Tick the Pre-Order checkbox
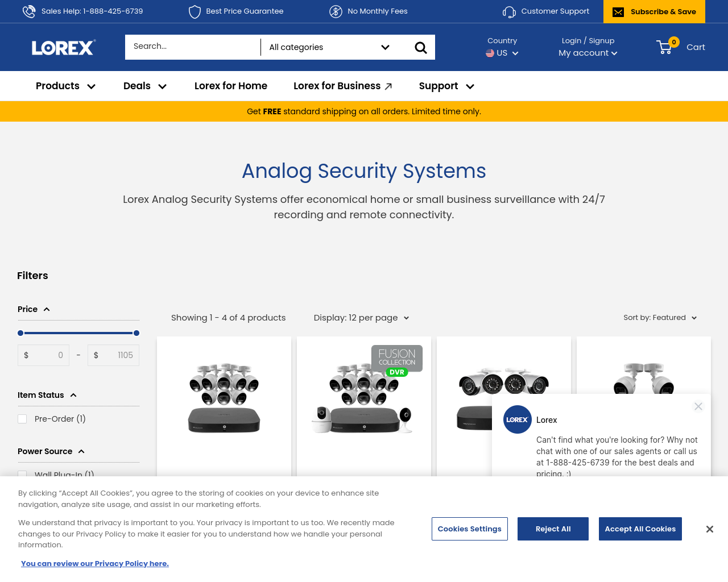 22,419
